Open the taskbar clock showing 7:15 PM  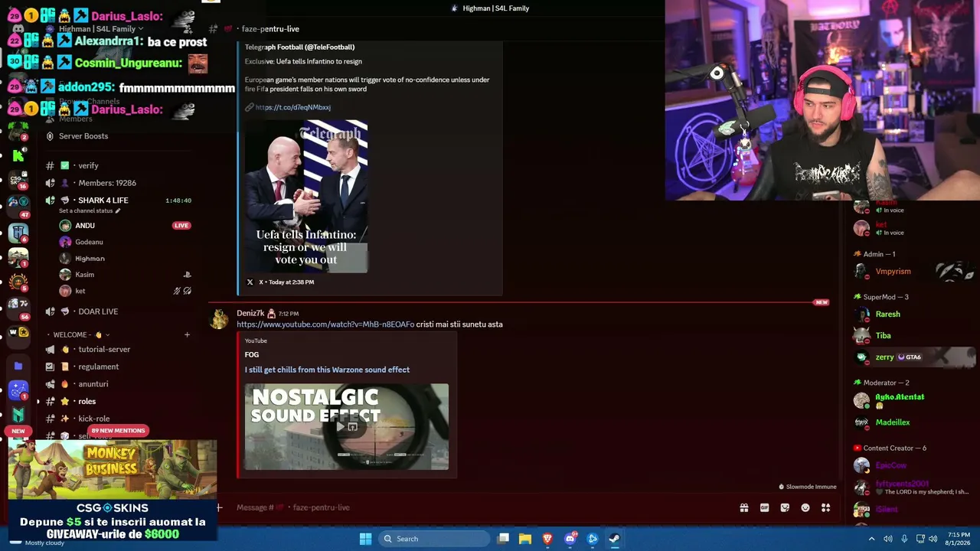[959, 539]
